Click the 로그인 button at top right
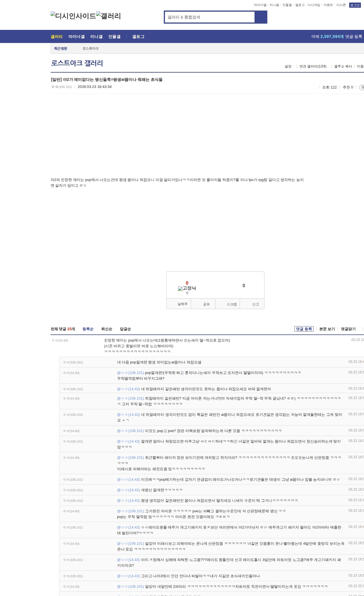Viewport: 364px width, 596px height. 355,5
